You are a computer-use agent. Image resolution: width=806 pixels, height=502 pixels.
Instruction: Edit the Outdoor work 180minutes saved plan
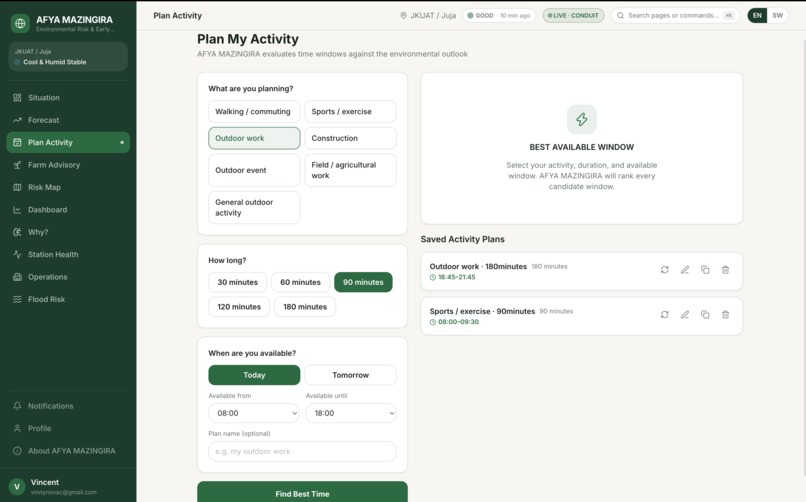(685, 270)
